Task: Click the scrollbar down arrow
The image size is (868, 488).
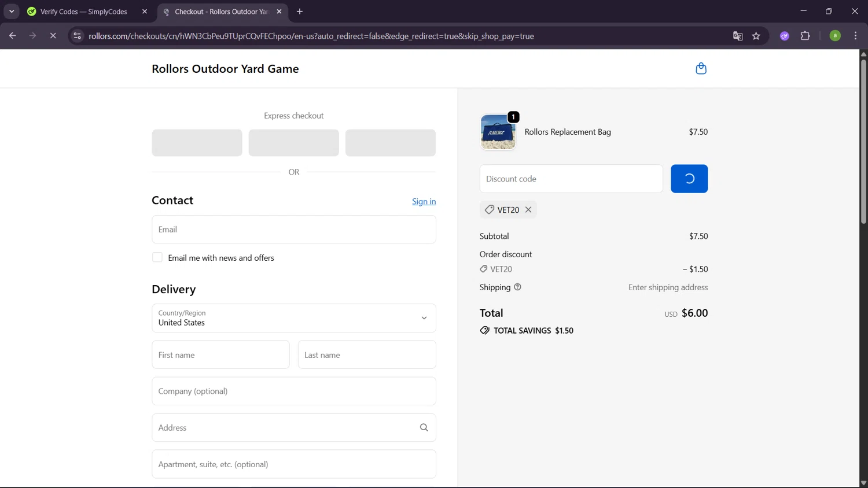Action: coord(863,483)
